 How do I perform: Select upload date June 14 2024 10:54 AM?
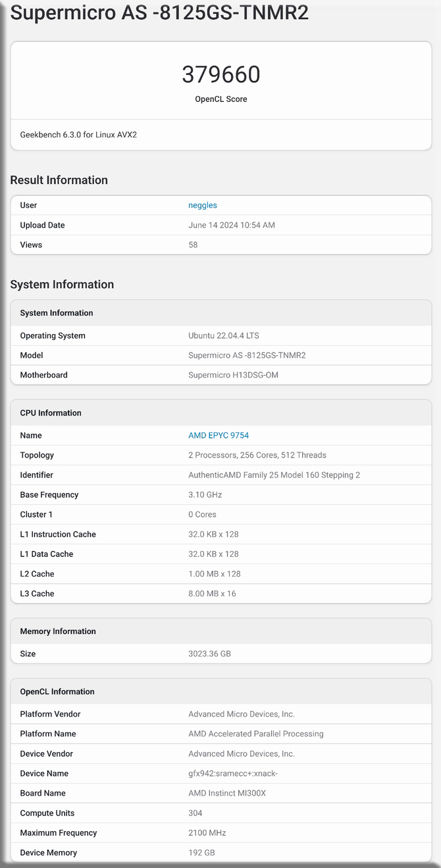pyautogui.click(x=232, y=225)
